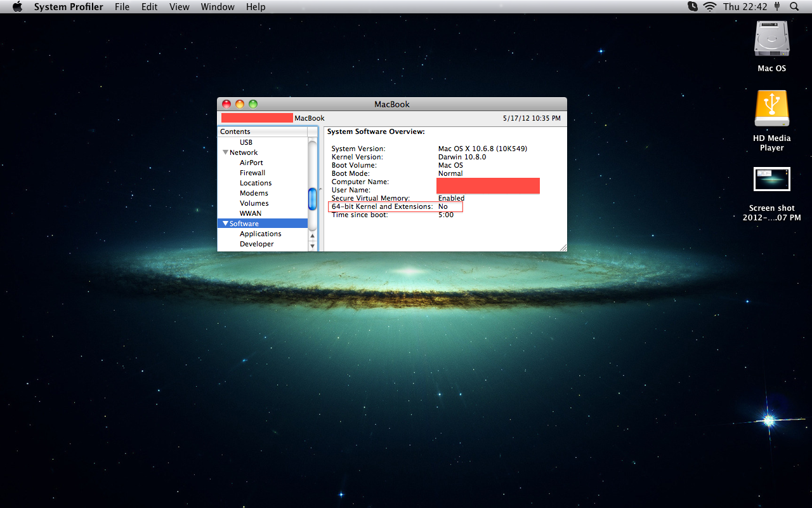Image resolution: width=812 pixels, height=508 pixels.
Task: Click the Boot Mode Normal value
Action: pyautogui.click(x=450, y=173)
